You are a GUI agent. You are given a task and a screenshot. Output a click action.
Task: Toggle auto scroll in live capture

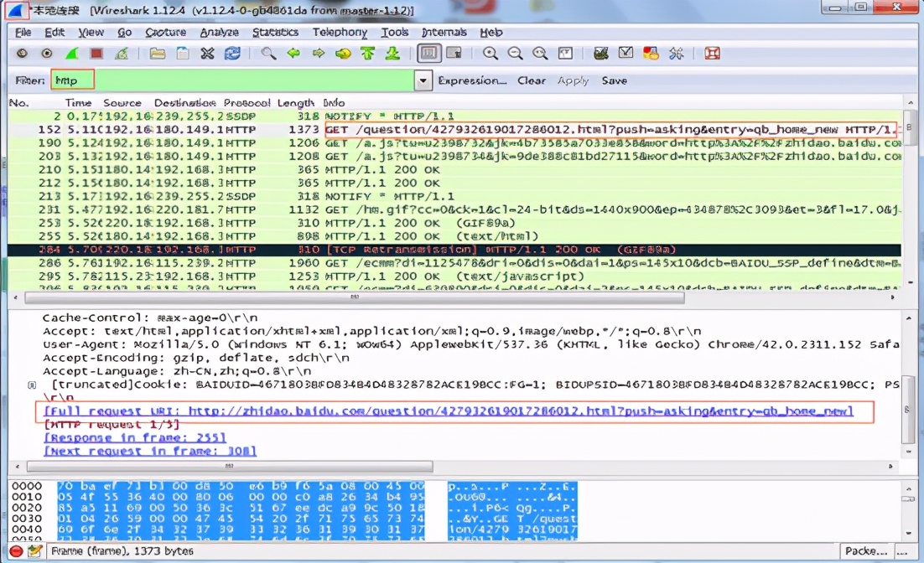click(x=454, y=54)
